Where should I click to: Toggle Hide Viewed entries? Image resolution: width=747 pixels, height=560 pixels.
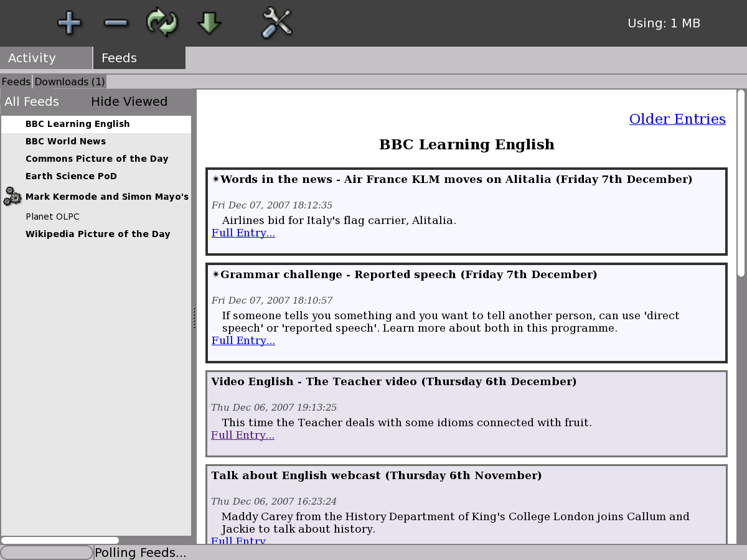(x=129, y=101)
